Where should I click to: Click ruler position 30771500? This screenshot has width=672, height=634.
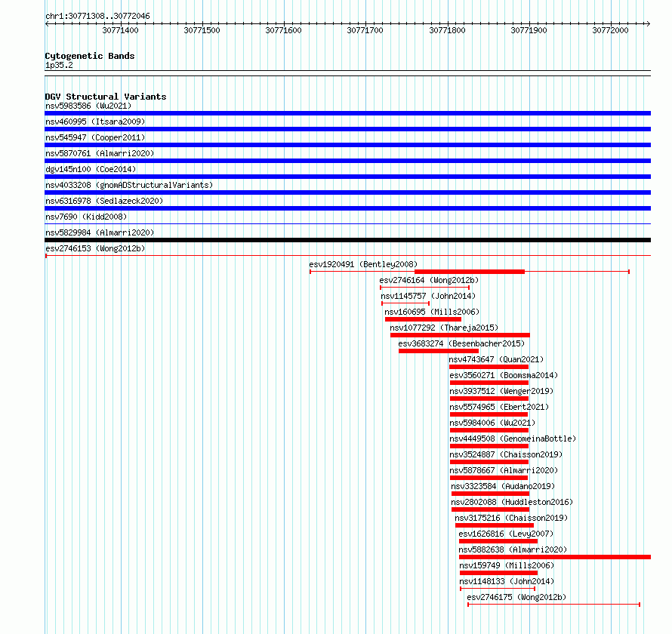pyautogui.click(x=202, y=30)
